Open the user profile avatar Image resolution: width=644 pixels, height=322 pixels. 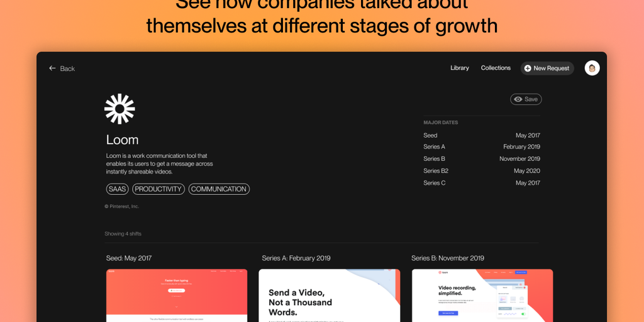point(592,68)
